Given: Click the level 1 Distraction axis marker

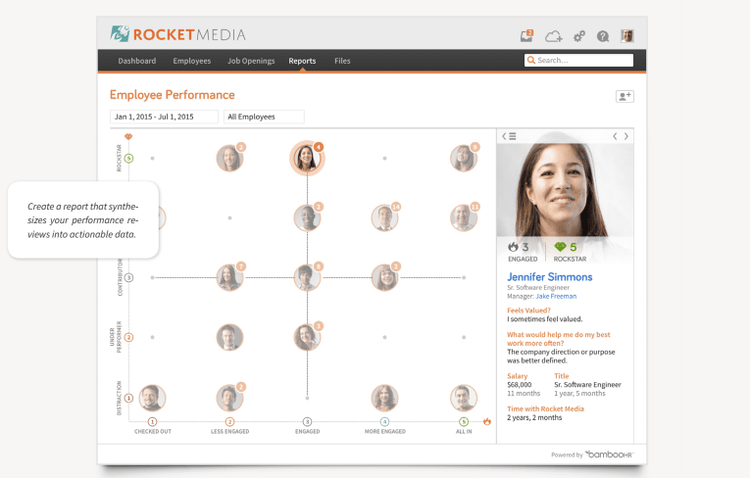Looking at the screenshot, I should [129, 398].
